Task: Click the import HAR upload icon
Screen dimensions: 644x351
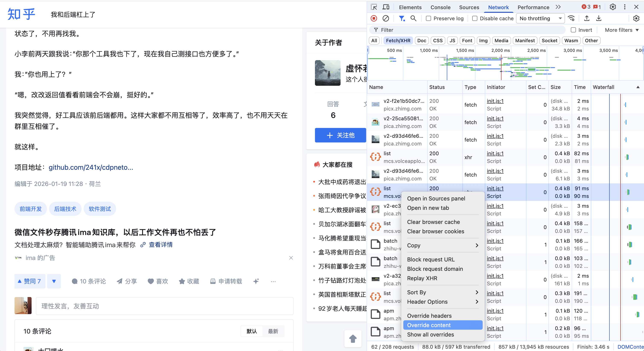Action: (x=587, y=18)
